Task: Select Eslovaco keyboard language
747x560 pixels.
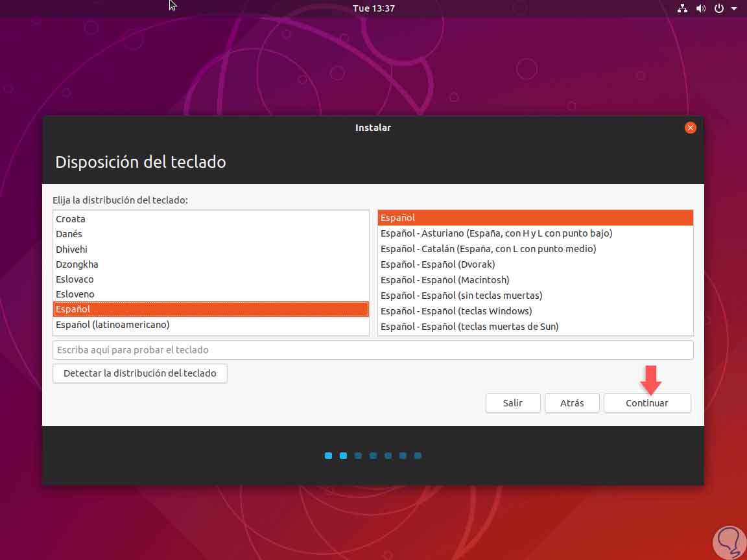Action: click(x=211, y=279)
